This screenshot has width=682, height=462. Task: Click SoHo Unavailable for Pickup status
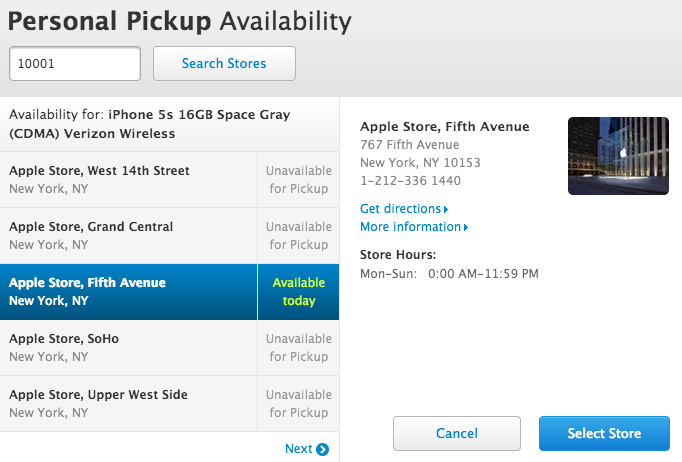coord(299,347)
